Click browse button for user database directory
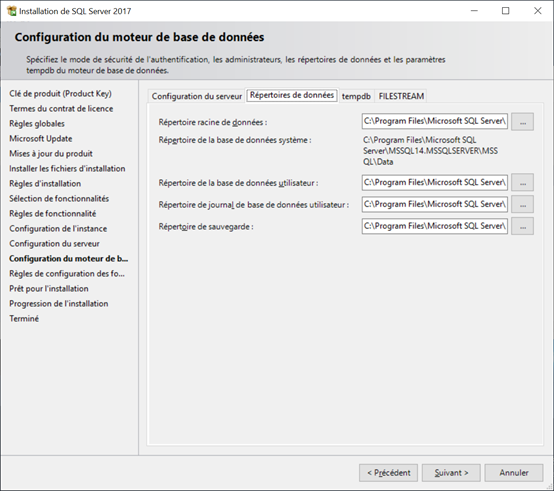 [x=522, y=183]
